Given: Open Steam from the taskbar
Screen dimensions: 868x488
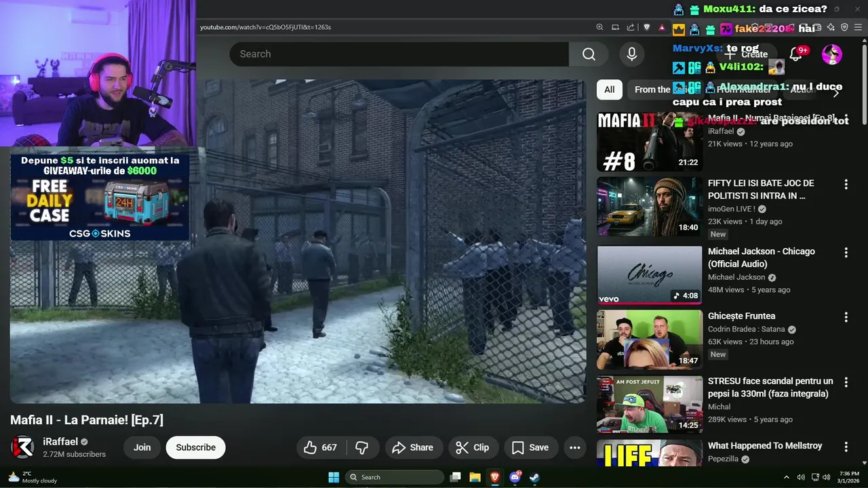Looking at the screenshot, I should click(534, 477).
